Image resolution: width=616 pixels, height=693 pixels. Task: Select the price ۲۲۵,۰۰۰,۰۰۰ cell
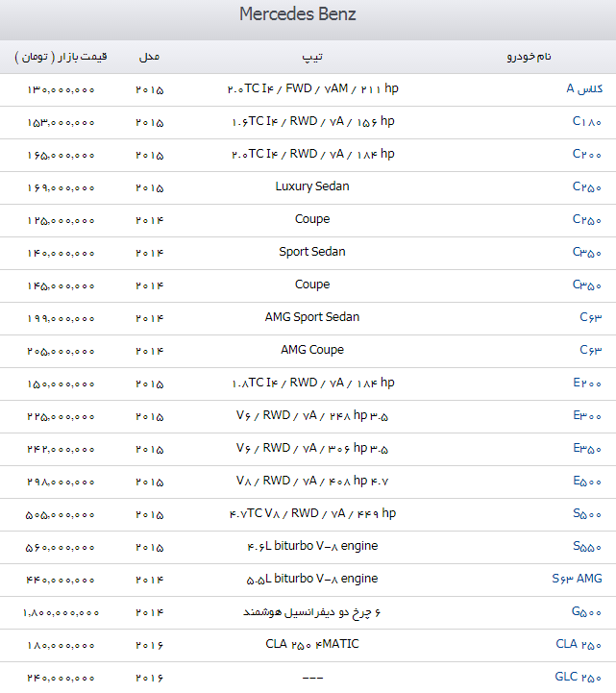click(x=61, y=417)
